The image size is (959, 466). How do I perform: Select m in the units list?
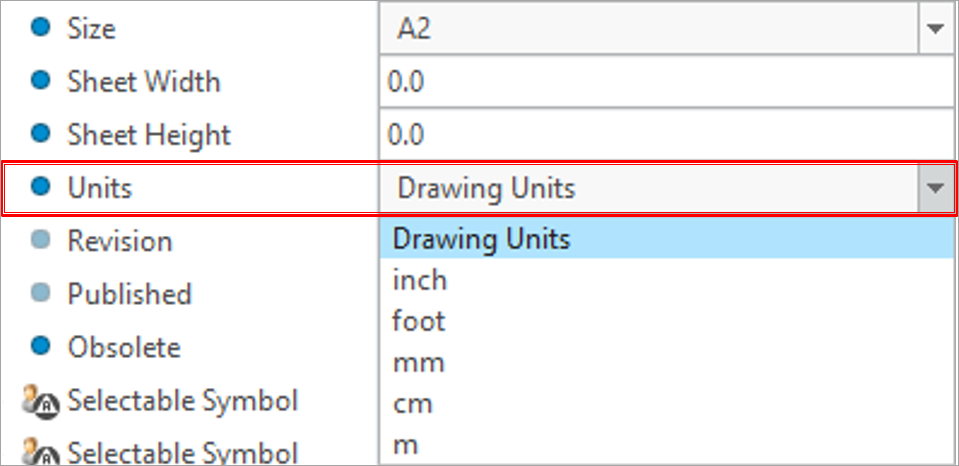tap(405, 446)
